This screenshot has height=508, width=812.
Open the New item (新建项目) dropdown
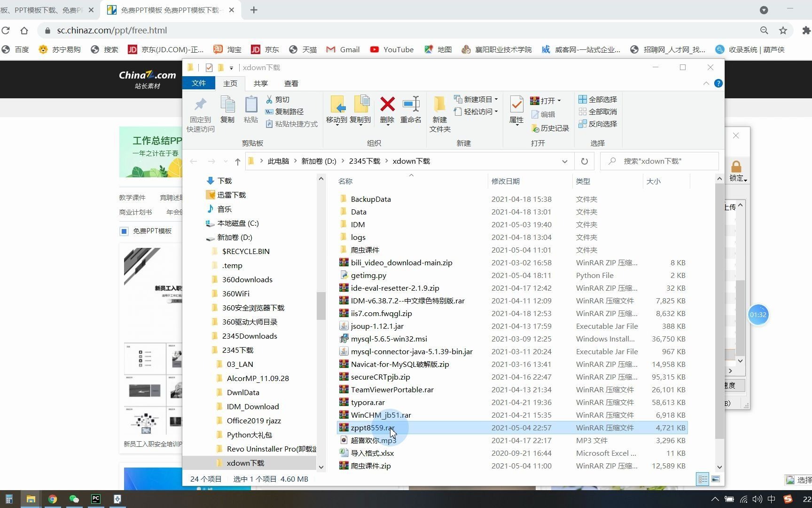pyautogui.click(x=476, y=99)
